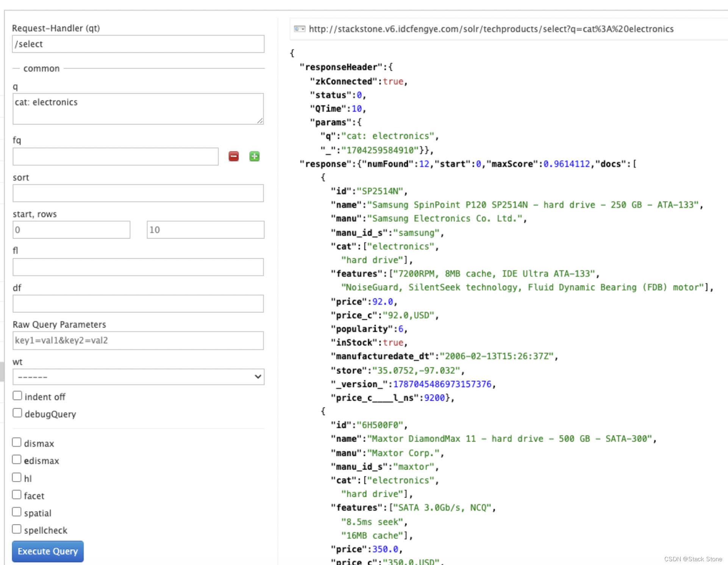
Task: Click the "Maxtor Corp." manu value
Action: click(x=403, y=453)
